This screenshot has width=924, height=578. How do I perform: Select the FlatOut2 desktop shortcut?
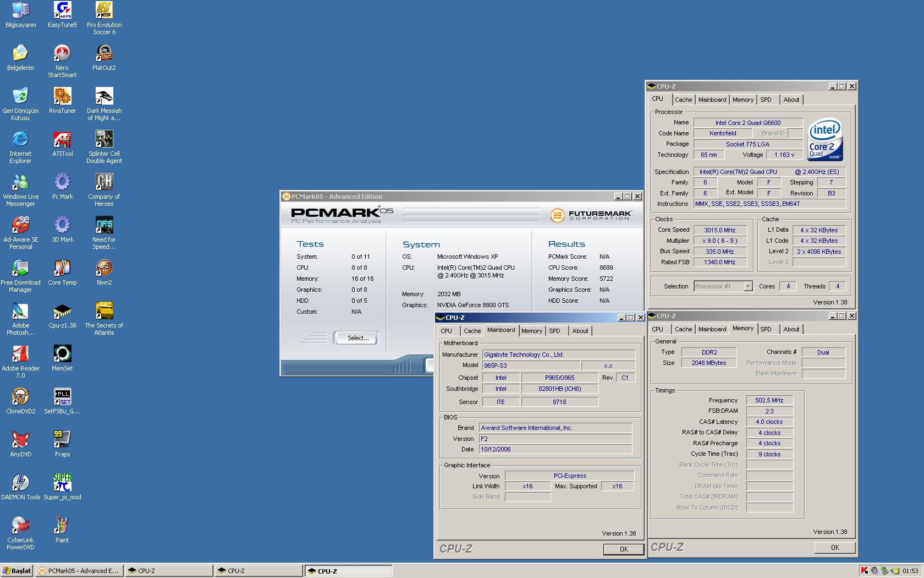coord(104,58)
